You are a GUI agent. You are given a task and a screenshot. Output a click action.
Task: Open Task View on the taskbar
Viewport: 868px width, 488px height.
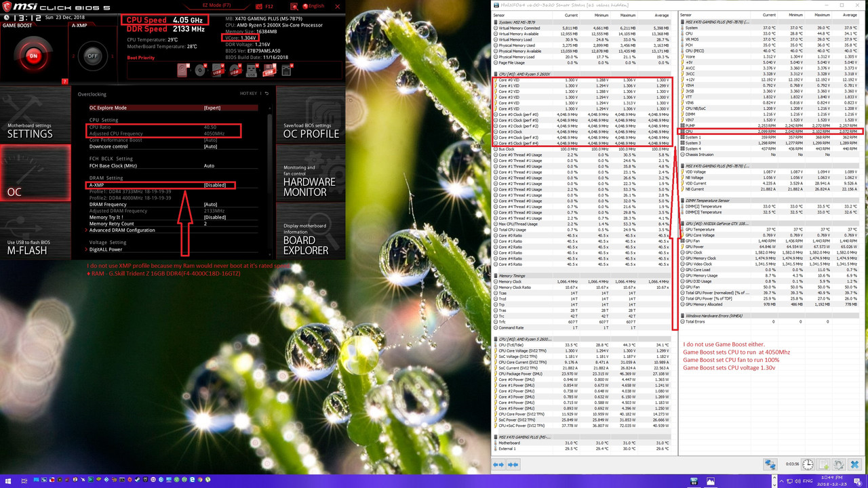24,481
